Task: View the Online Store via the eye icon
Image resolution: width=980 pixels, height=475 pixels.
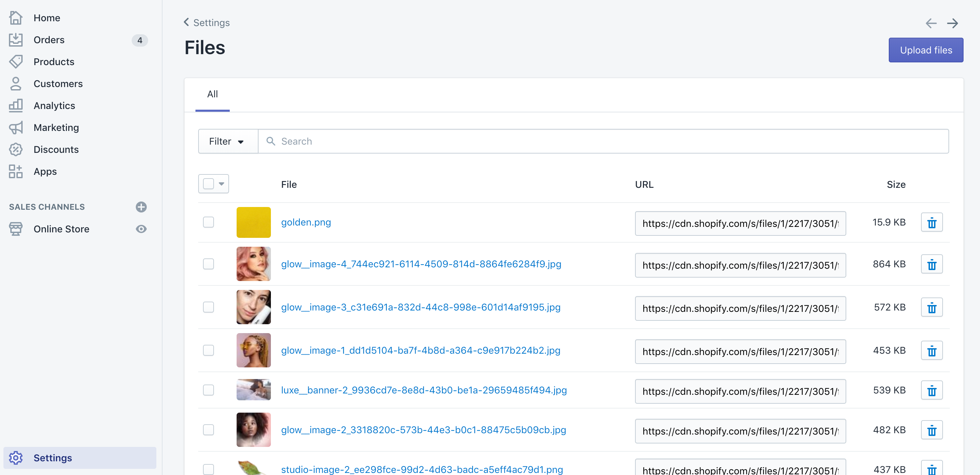Action: pos(141,229)
